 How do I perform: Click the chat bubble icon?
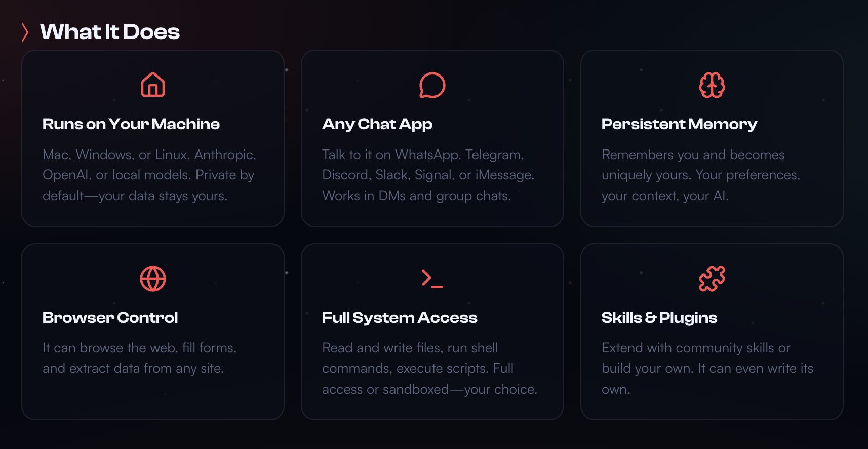(x=432, y=85)
